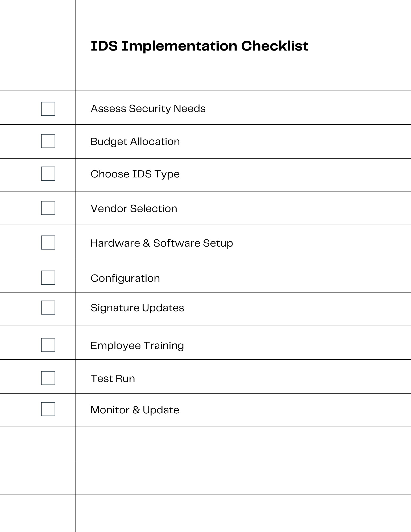Check the Test Run box
Image resolution: width=411 pixels, height=532 pixels.
(48, 378)
